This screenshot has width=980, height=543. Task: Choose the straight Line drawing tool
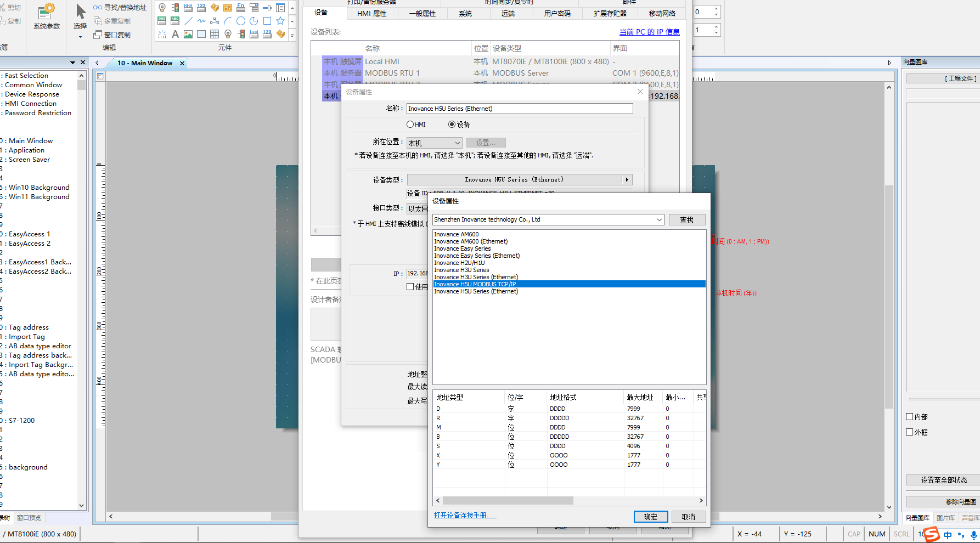pos(188,21)
